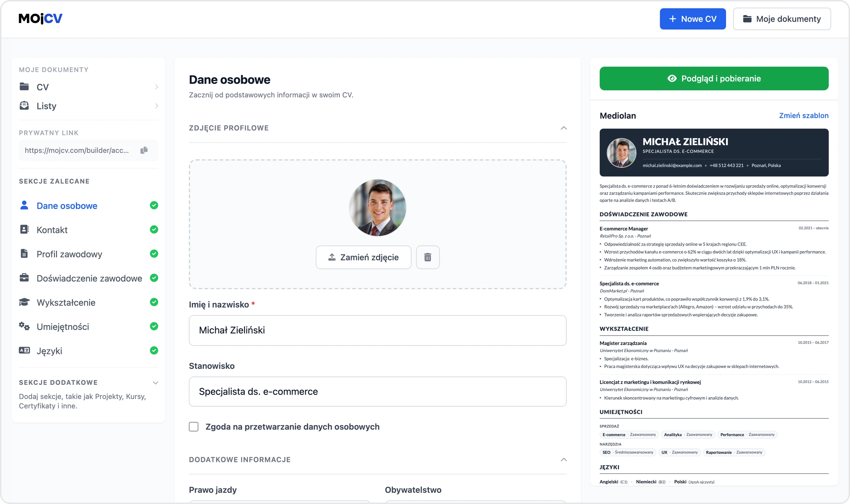Click the Wykształcenie graduation cap icon
The width and height of the screenshot is (850, 504).
24,302
